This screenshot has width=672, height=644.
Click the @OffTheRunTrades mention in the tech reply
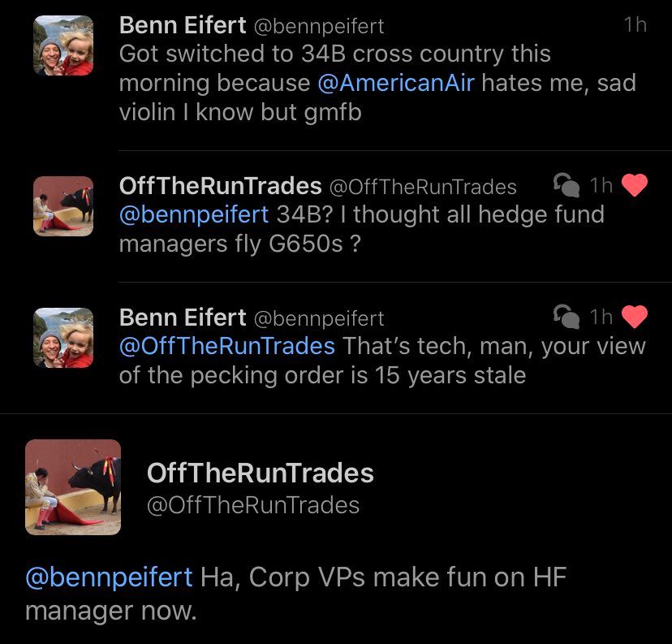point(226,346)
